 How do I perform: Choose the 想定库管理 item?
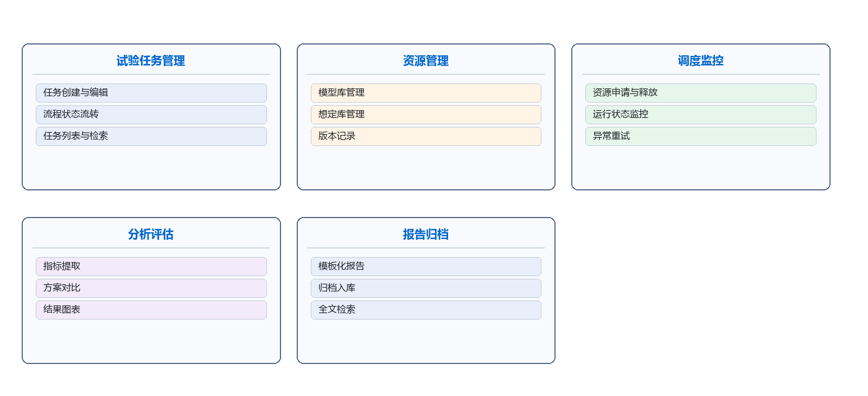[x=426, y=114]
